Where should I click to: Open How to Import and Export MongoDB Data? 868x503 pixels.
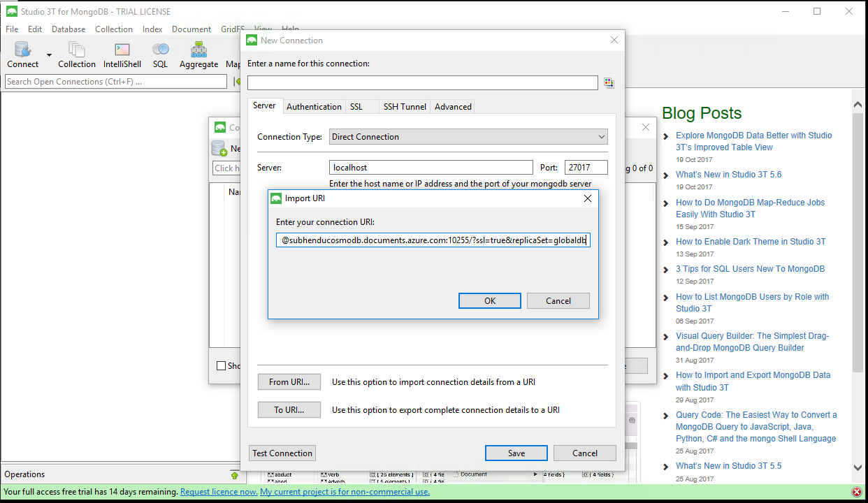[x=753, y=381]
